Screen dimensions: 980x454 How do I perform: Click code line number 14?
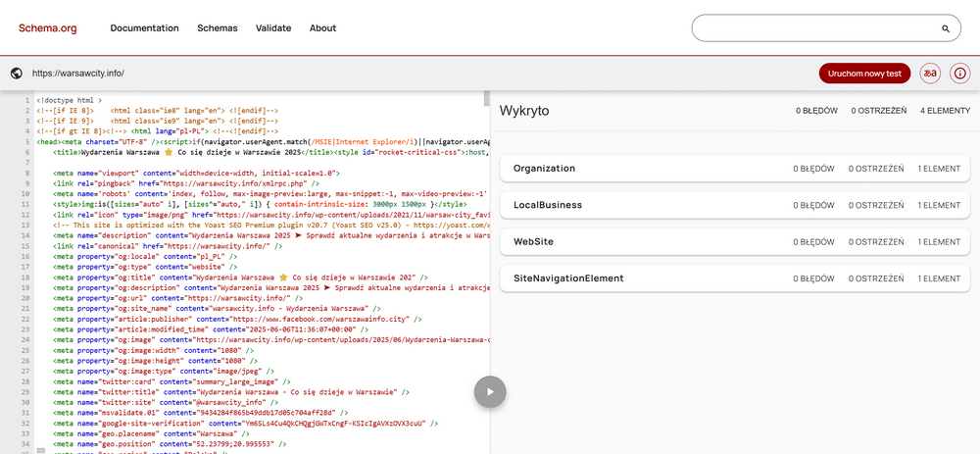point(27,235)
